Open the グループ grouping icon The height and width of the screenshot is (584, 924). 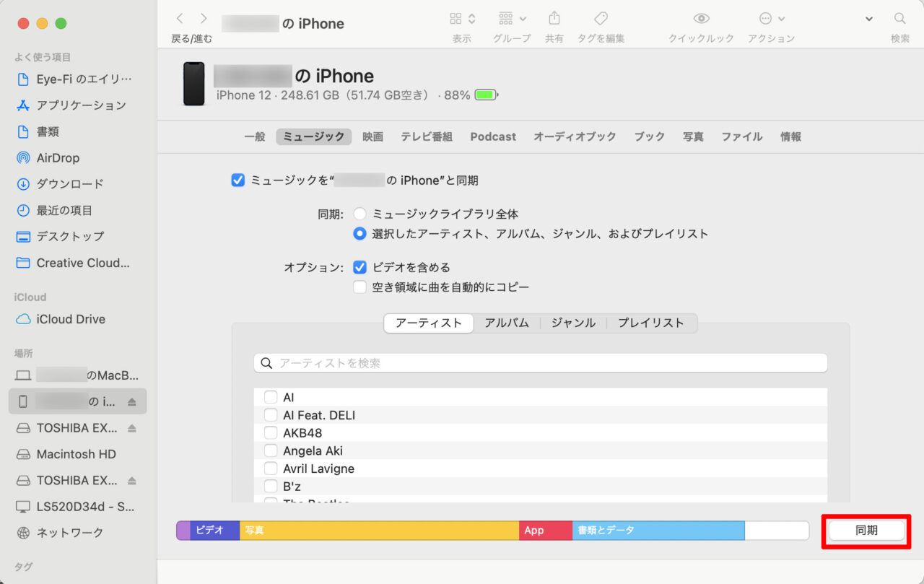pos(512,19)
